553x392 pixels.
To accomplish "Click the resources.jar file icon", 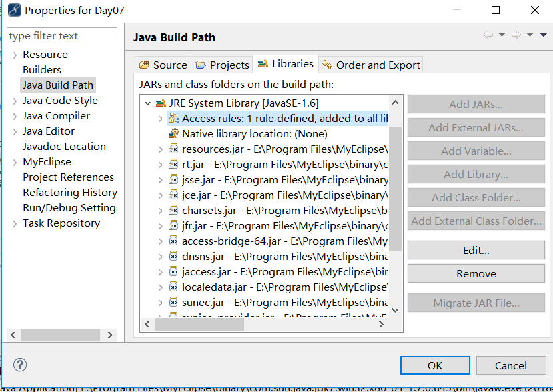I will coord(173,149).
